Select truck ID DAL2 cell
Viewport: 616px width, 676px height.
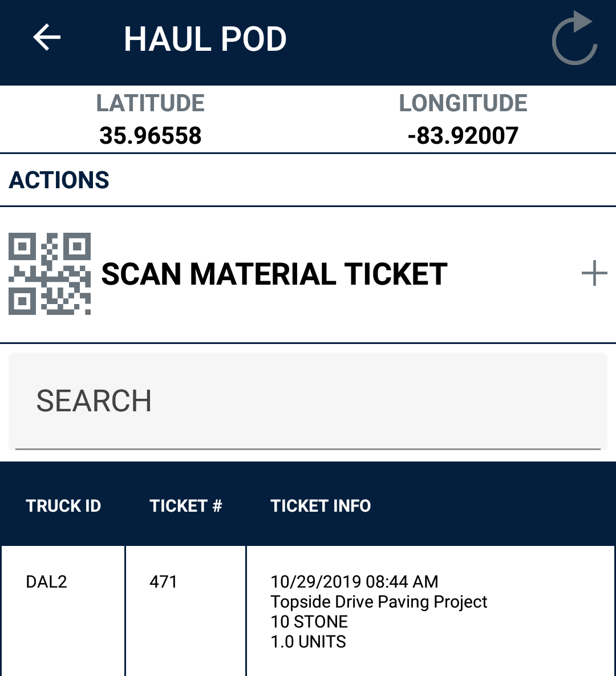47,582
